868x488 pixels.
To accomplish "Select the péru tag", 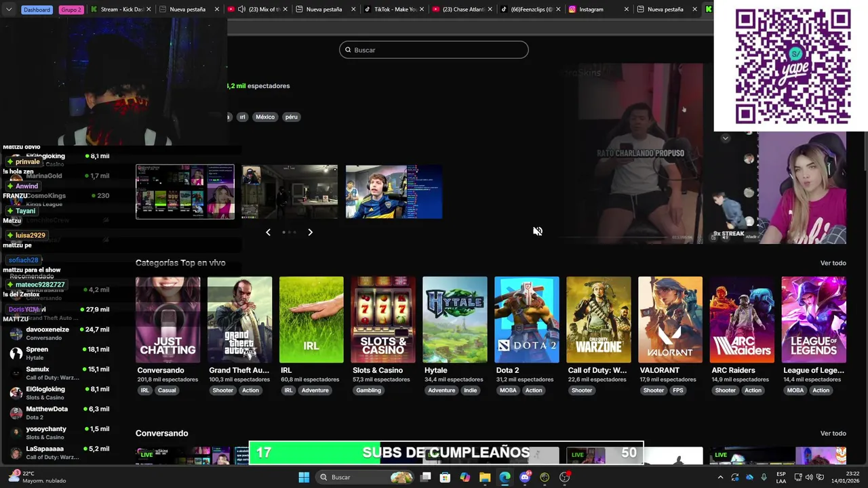I will [292, 117].
